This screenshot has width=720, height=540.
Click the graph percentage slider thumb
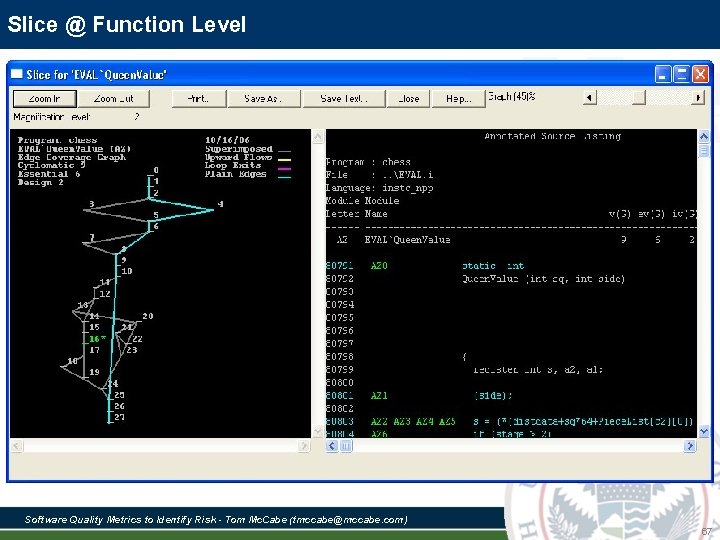pos(639,97)
